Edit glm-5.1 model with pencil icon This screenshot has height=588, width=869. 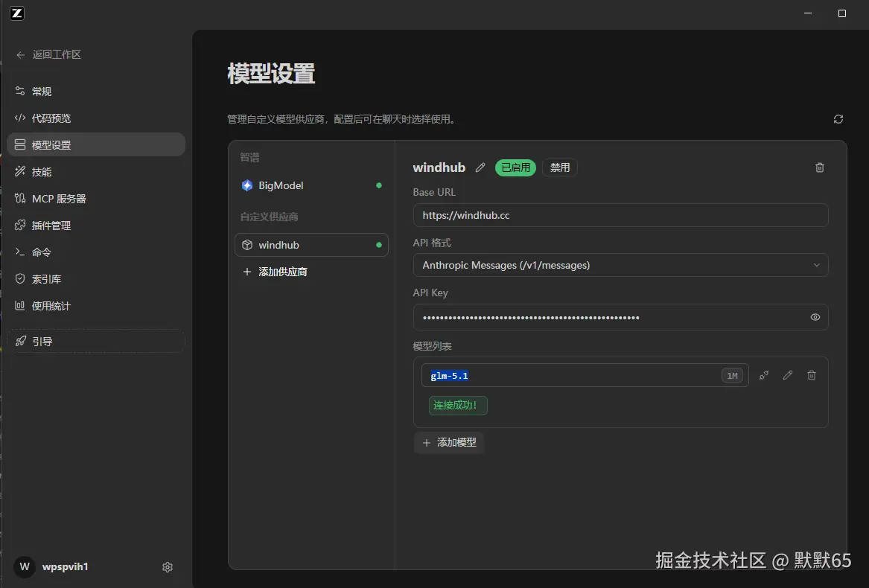[x=788, y=375]
